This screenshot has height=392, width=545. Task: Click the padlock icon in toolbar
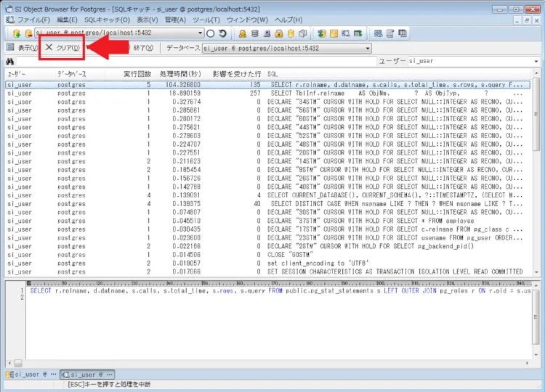pos(279,33)
